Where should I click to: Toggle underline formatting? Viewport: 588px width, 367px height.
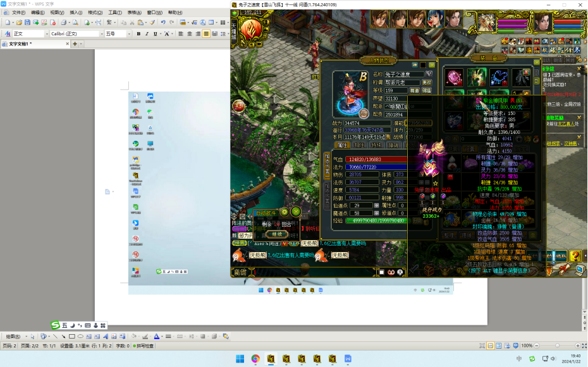[155, 33]
